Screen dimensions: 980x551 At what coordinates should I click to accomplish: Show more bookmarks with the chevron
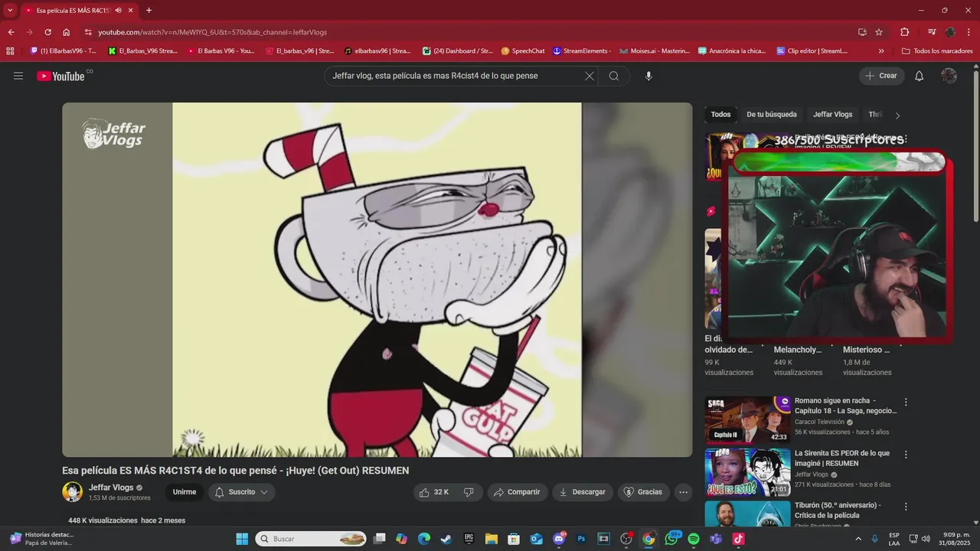pos(881,51)
